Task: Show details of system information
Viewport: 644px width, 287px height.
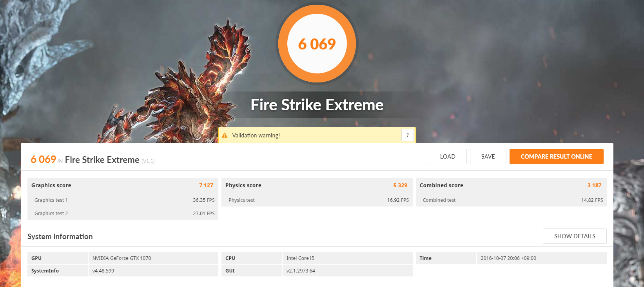Action: click(575, 236)
